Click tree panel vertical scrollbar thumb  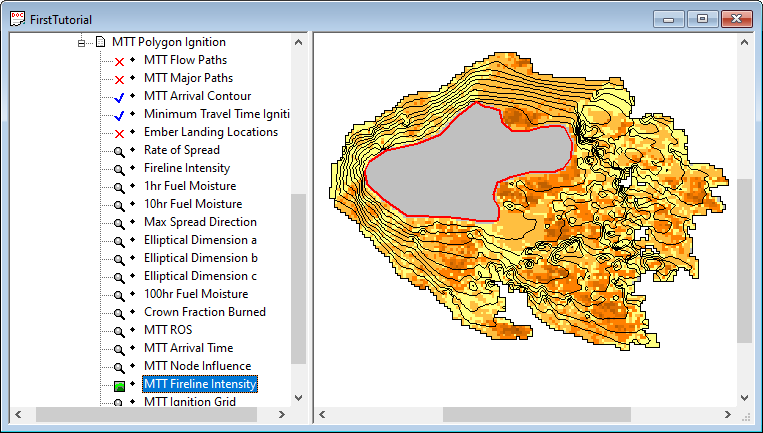(x=299, y=279)
